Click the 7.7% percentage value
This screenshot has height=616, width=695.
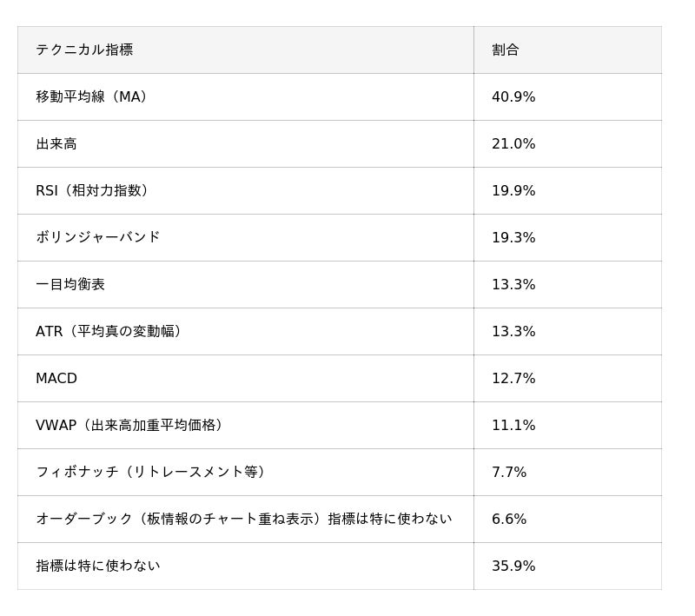pos(509,472)
